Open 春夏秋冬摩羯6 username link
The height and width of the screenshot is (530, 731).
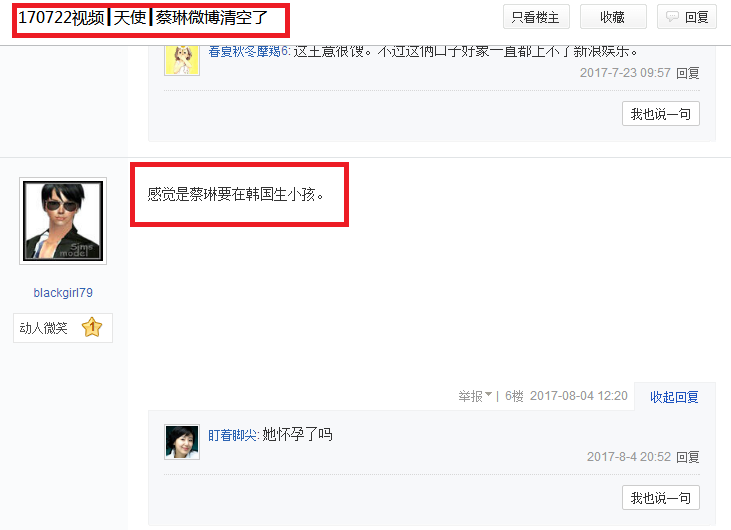tap(249, 51)
